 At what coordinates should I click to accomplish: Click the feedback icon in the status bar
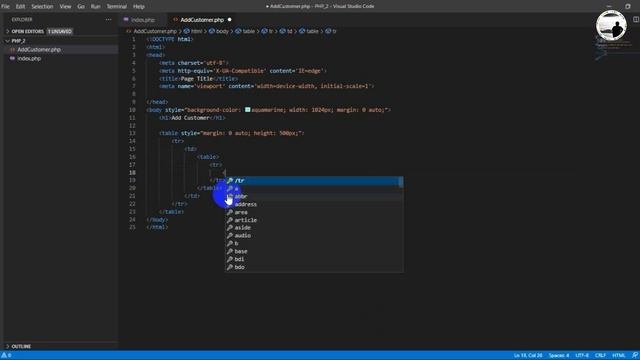pos(635,356)
